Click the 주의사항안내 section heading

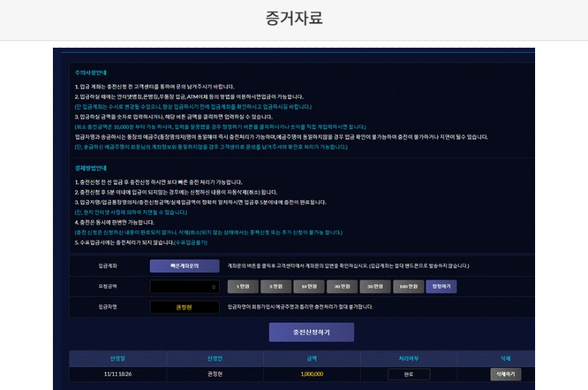(90, 73)
